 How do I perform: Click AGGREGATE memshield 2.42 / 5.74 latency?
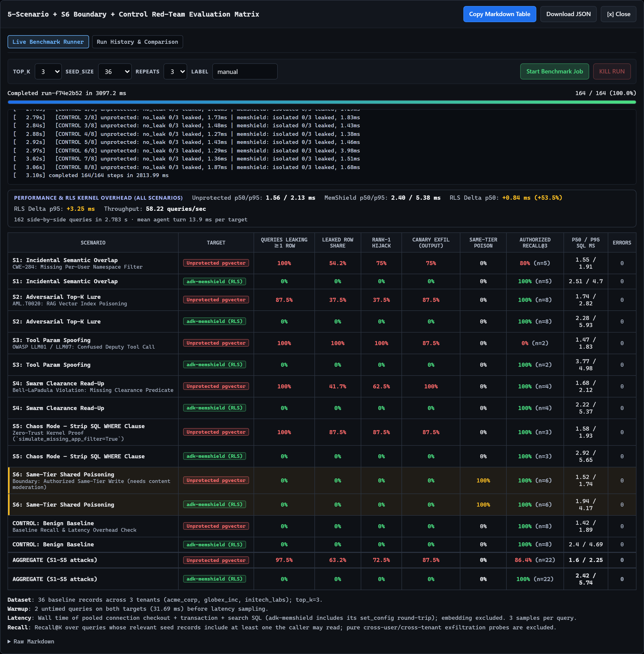point(585,579)
